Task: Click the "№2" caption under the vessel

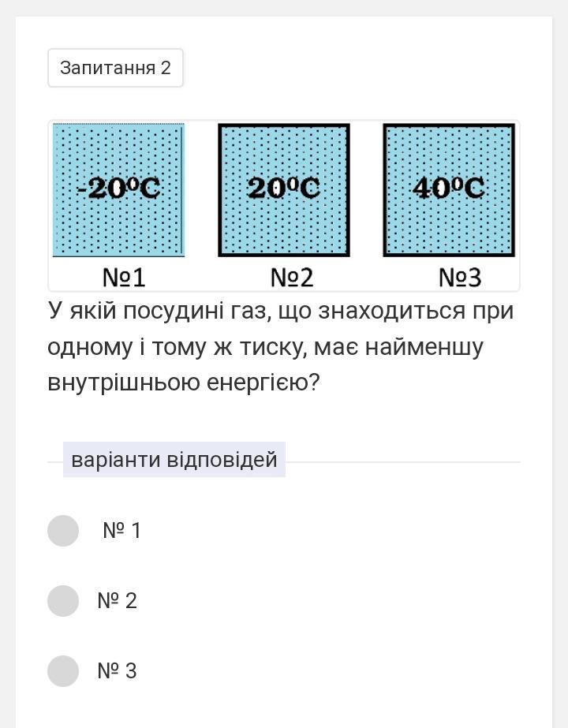Action: click(292, 278)
